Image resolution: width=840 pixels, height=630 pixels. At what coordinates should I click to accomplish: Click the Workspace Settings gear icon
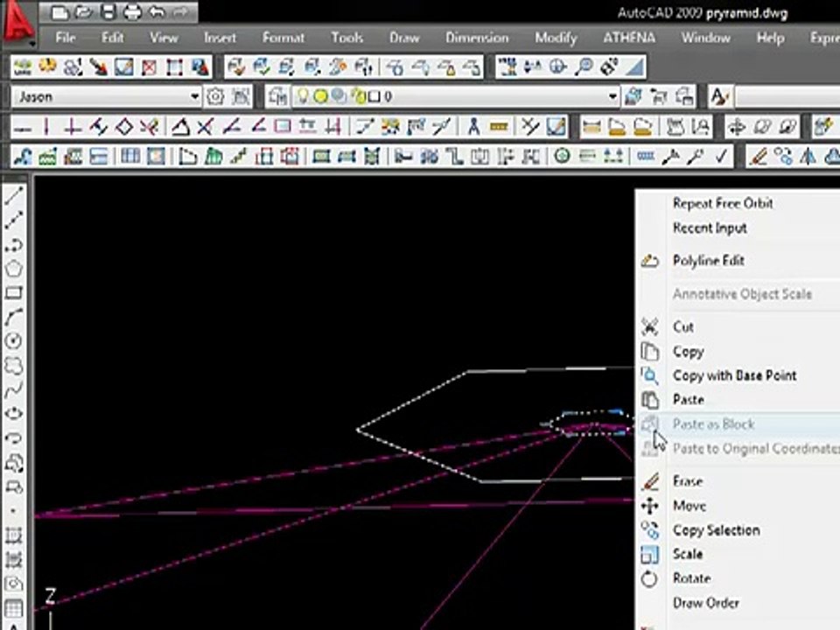pos(215,97)
